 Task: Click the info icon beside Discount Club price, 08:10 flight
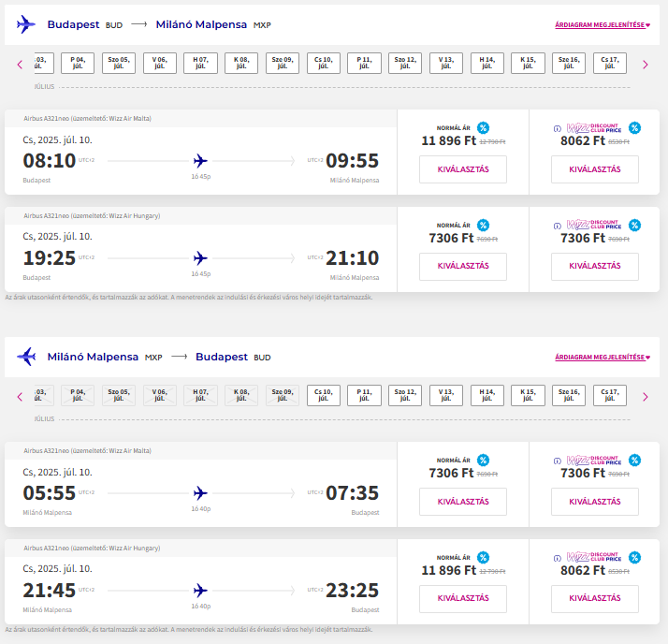click(558, 128)
